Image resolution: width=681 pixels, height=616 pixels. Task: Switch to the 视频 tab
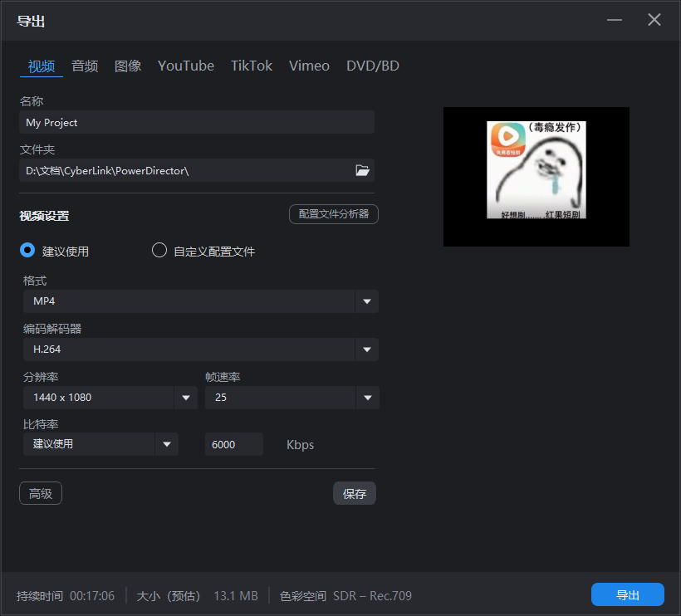(42, 66)
